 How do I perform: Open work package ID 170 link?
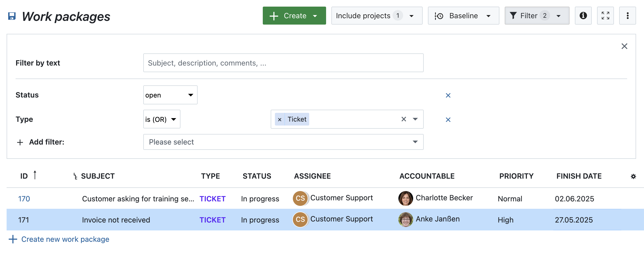[x=24, y=199]
